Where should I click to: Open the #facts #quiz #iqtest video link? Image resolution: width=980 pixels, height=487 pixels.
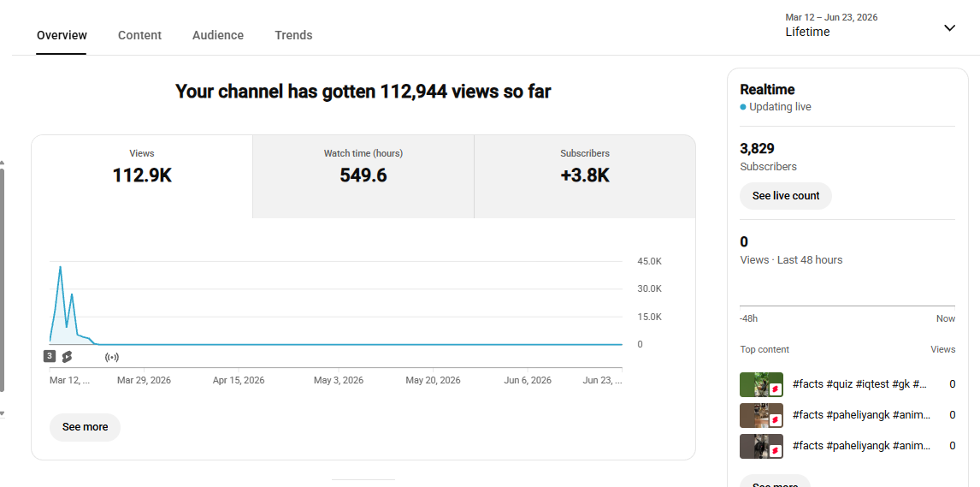[859, 383]
